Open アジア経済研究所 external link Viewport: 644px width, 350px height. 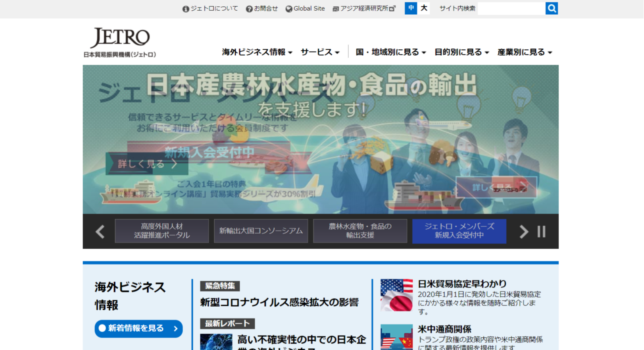364,8
